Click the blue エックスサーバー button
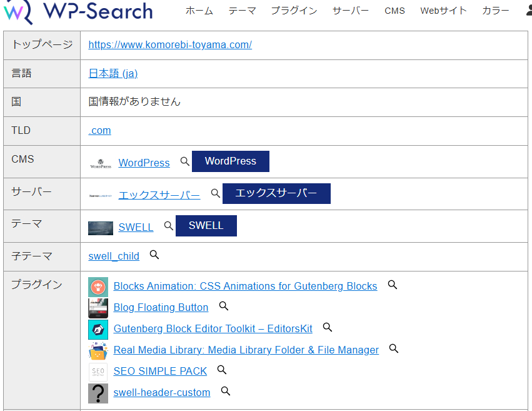 pos(276,193)
